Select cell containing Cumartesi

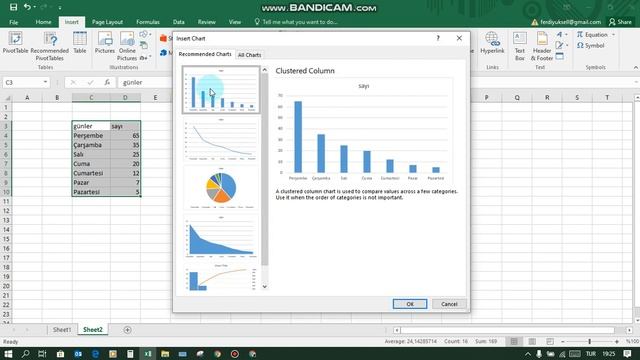(91, 173)
